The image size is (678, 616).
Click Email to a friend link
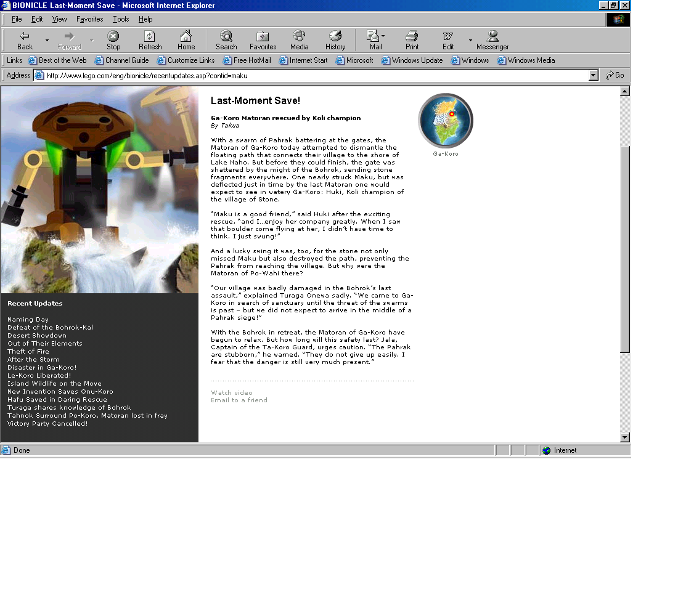point(239,400)
